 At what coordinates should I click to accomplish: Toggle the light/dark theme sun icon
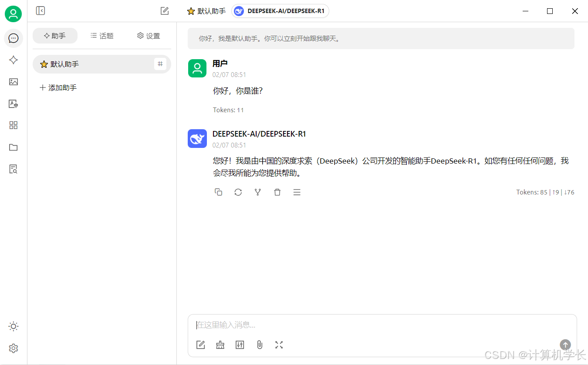(x=14, y=326)
